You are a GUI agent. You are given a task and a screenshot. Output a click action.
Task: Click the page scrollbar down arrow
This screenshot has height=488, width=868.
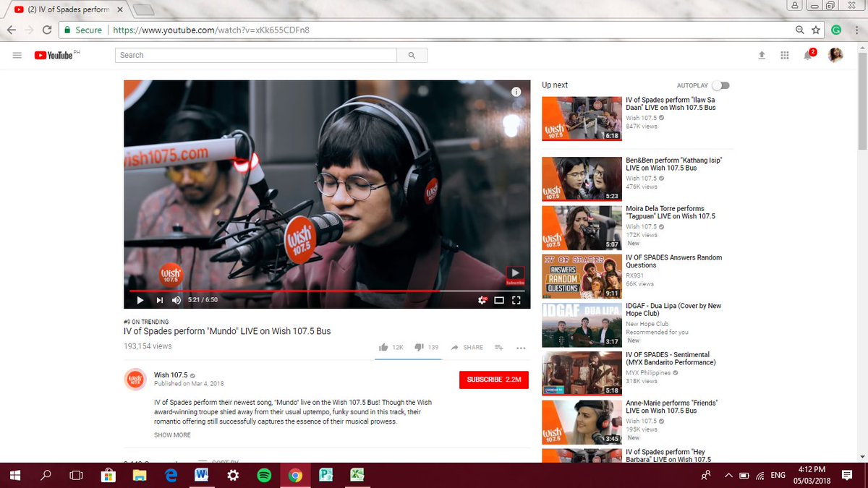point(861,456)
